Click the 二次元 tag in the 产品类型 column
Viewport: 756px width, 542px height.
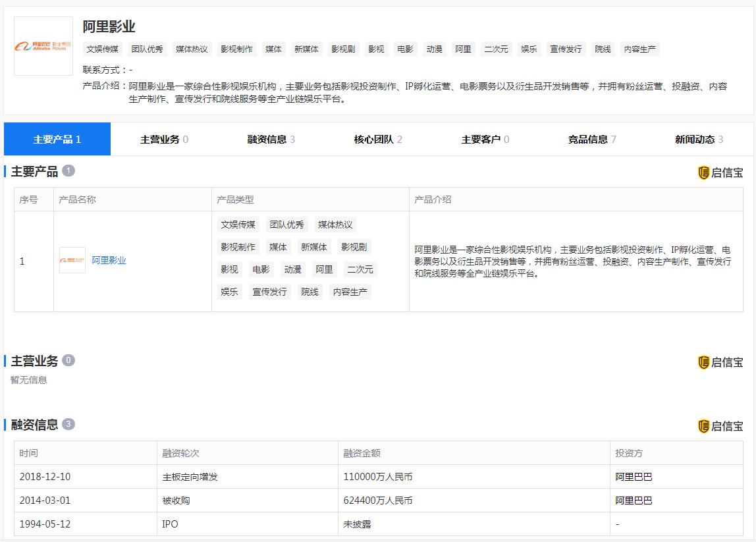click(x=360, y=269)
